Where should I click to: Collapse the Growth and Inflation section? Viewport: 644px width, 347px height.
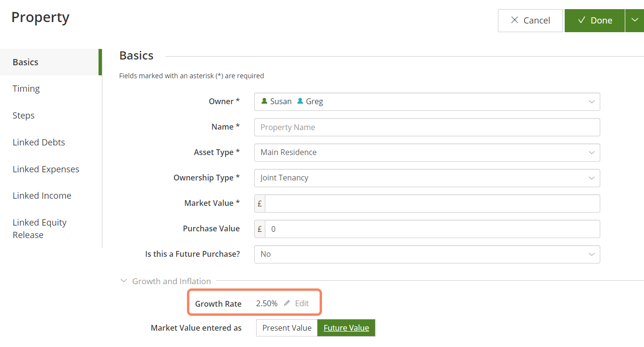[x=124, y=281]
